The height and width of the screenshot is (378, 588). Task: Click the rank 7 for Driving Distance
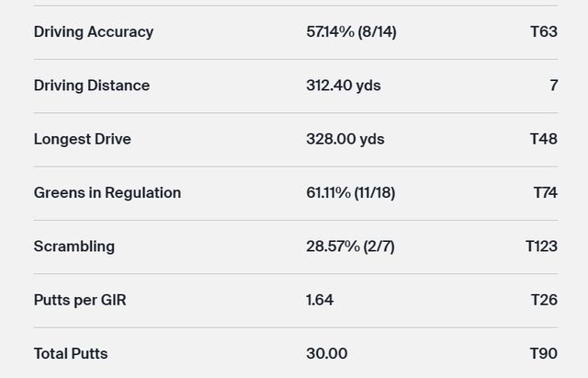pyautogui.click(x=553, y=86)
